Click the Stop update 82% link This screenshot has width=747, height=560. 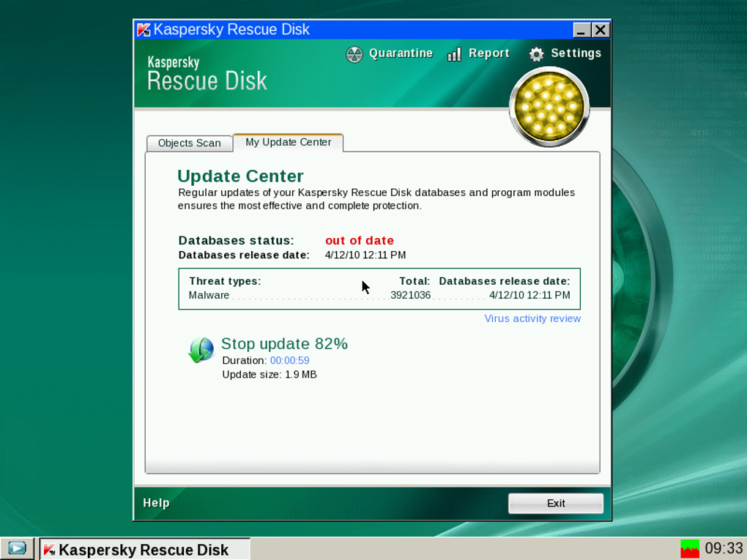pyautogui.click(x=284, y=344)
